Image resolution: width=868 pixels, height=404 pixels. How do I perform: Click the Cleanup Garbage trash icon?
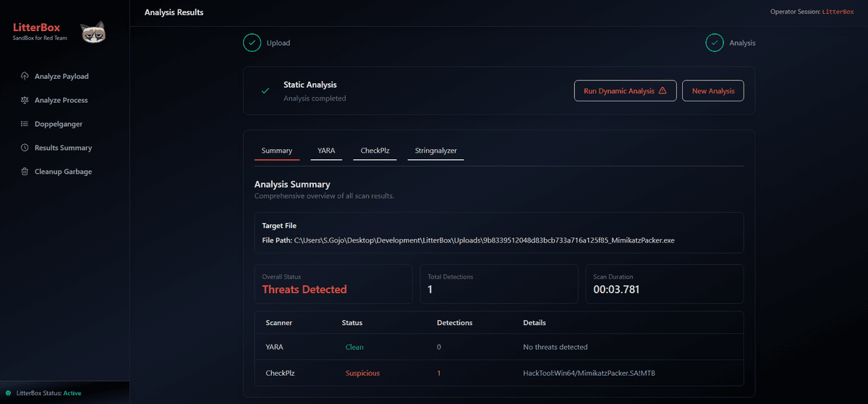(x=25, y=172)
